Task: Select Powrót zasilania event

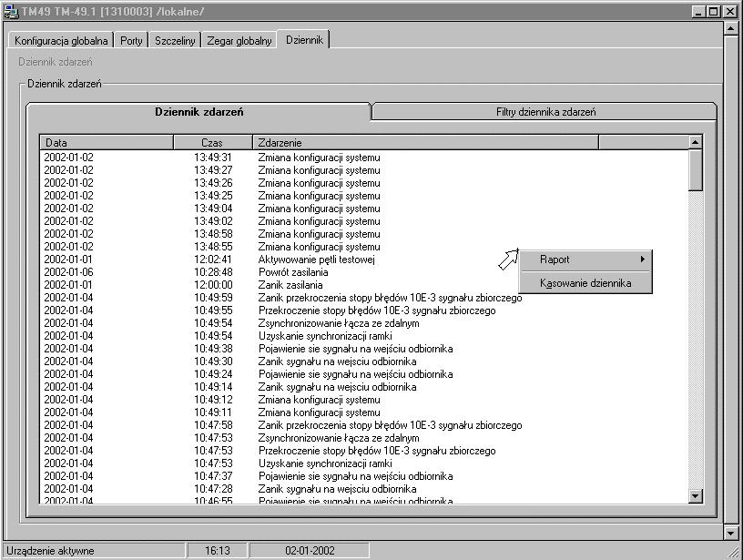Action: [x=364, y=272]
